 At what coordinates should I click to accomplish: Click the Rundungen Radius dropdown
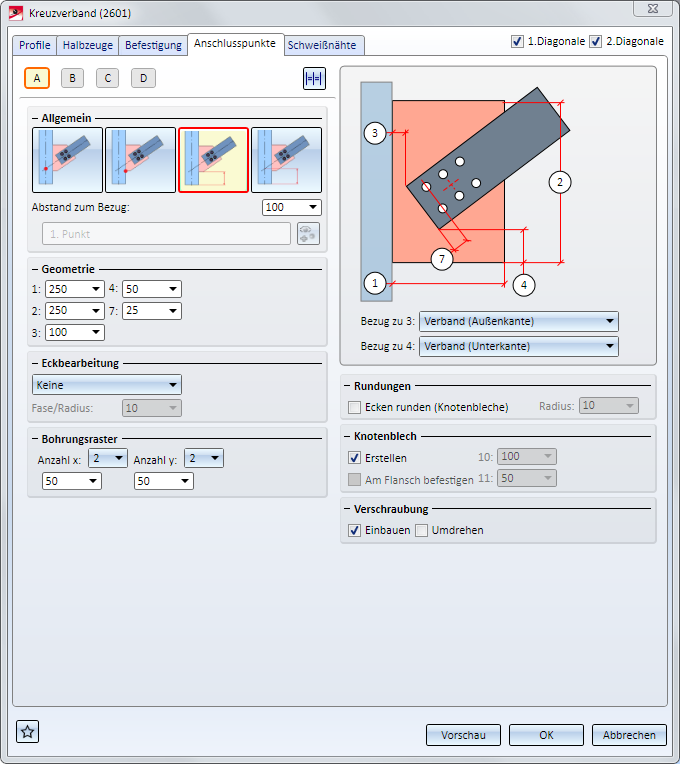608,405
